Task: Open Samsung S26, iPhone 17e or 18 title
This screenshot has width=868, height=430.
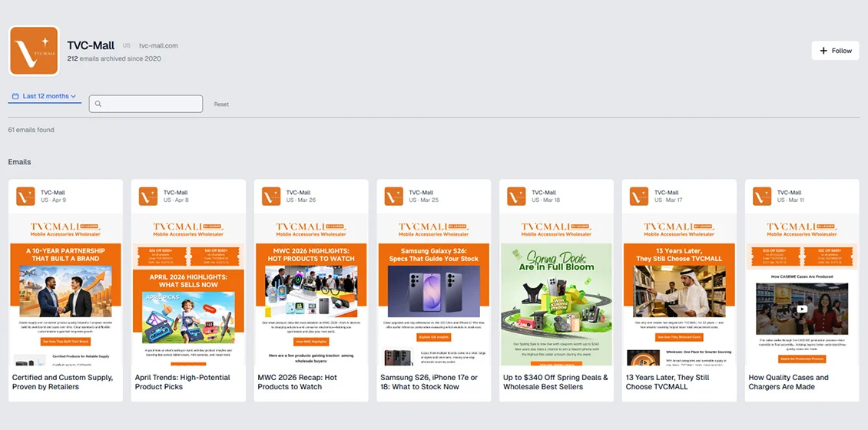Action: pyautogui.click(x=429, y=382)
